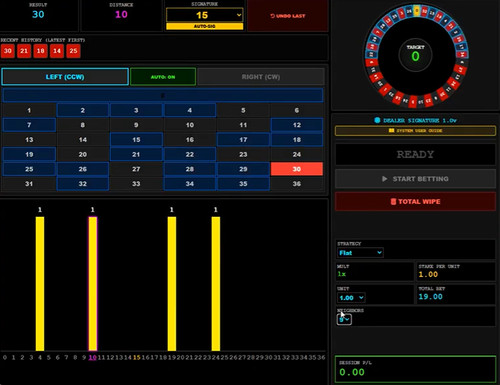This screenshot has width=500, height=385.
Task: Click the wide zero cell above number grid
Action: [x=163, y=95]
